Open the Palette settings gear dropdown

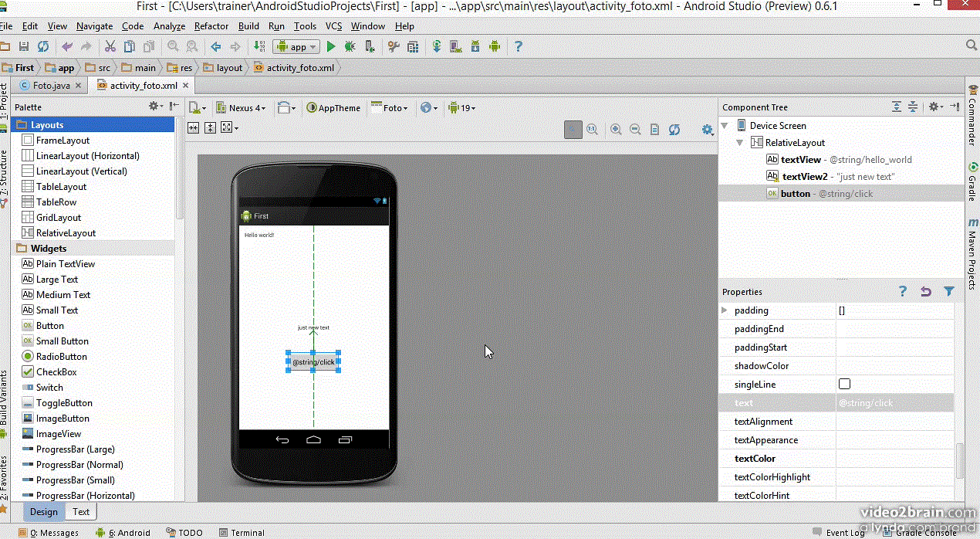point(157,106)
